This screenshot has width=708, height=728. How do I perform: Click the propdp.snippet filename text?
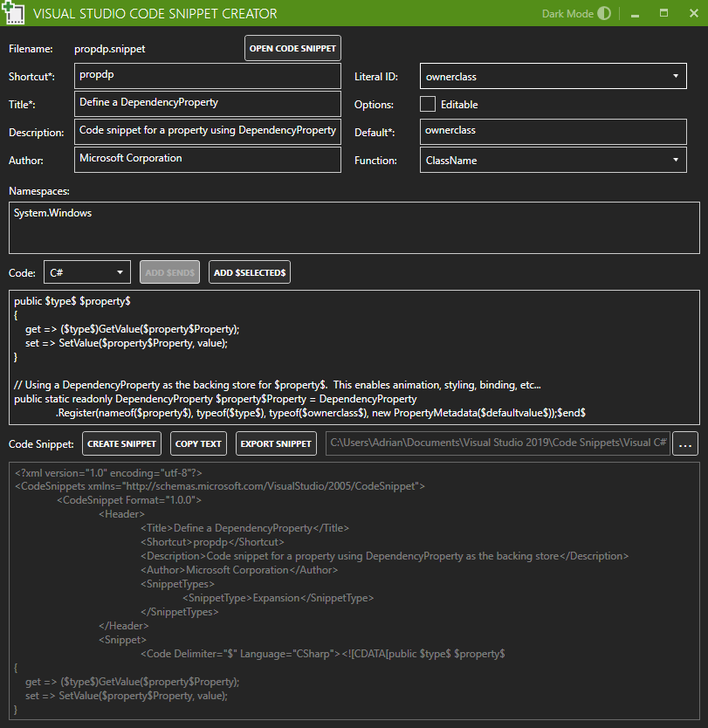(x=110, y=49)
